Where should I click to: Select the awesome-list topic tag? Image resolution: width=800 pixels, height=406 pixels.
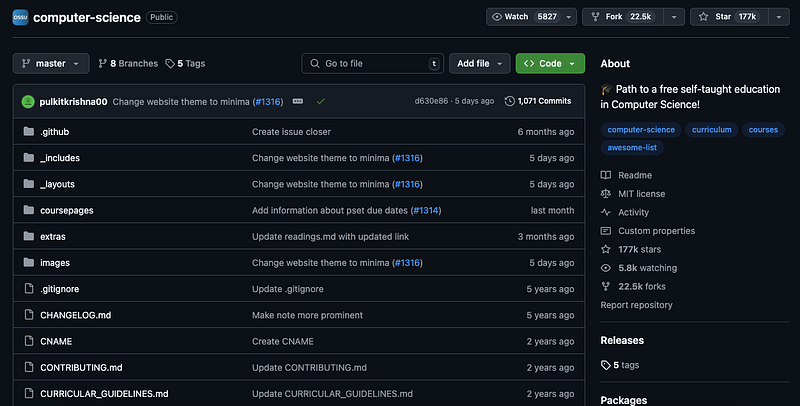pos(632,147)
